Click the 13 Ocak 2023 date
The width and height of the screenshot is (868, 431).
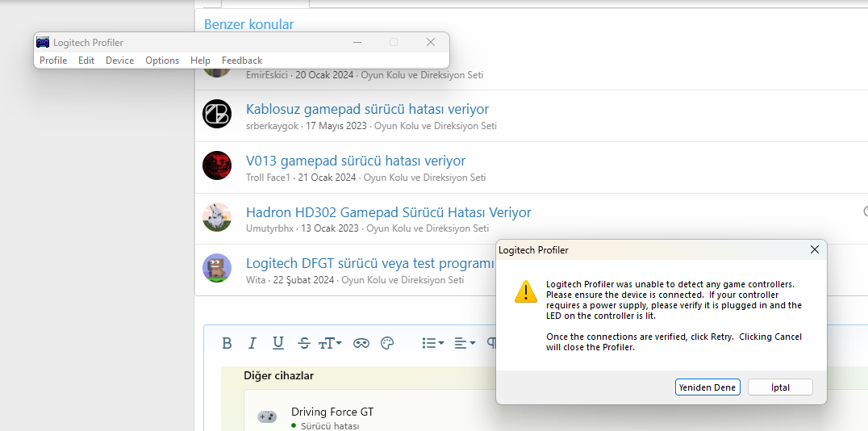(x=331, y=228)
